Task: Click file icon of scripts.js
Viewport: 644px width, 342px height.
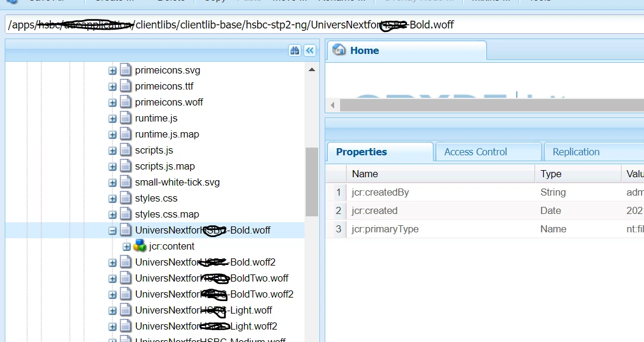Action: (126, 151)
